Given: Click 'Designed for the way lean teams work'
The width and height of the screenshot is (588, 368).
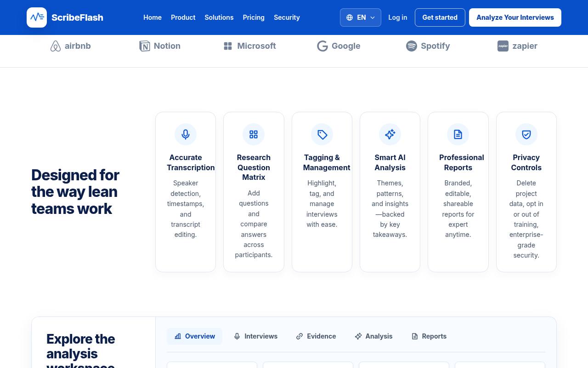Looking at the screenshot, I should [75, 192].
